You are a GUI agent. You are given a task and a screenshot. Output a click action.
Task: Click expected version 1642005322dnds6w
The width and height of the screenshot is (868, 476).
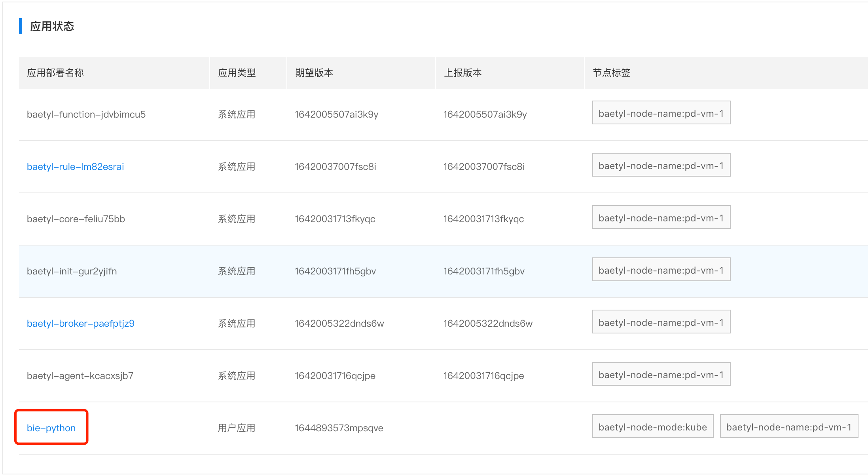339,324
